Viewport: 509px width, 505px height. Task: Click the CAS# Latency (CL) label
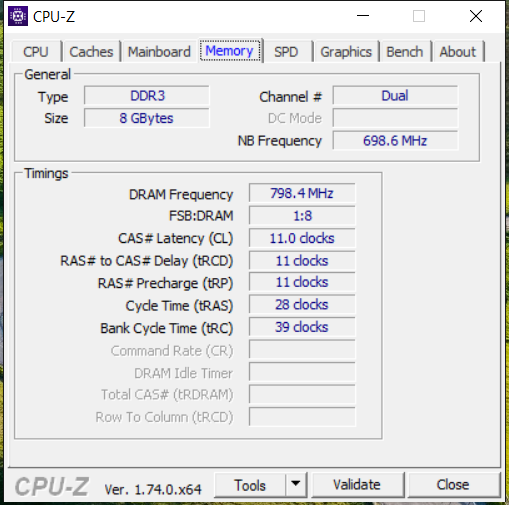(176, 239)
